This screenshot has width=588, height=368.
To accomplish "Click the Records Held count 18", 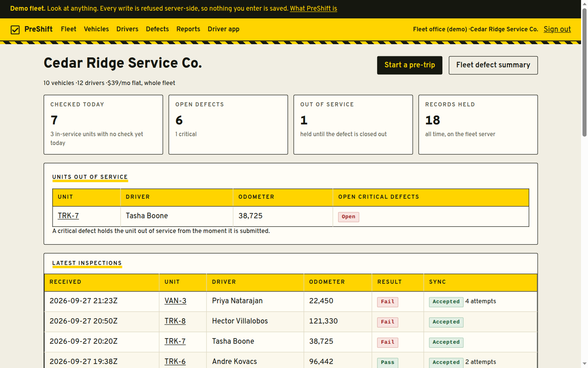I will click(x=433, y=121).
